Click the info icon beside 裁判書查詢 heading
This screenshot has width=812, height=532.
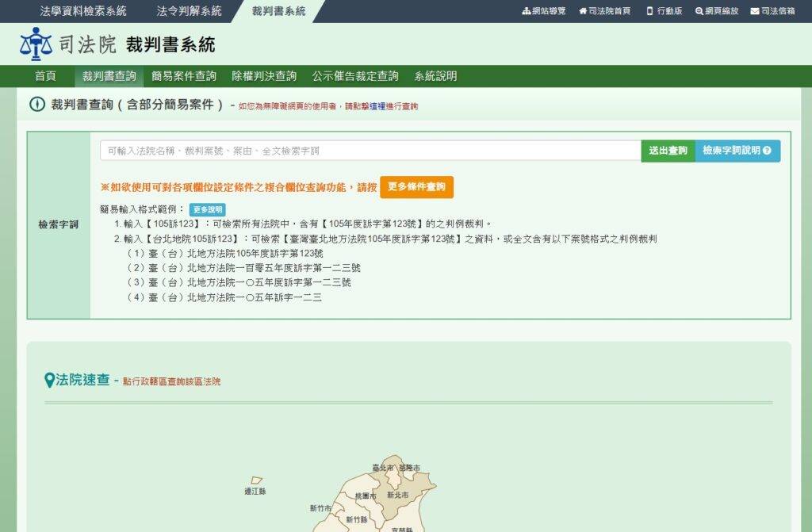click(x=37, y=104)
